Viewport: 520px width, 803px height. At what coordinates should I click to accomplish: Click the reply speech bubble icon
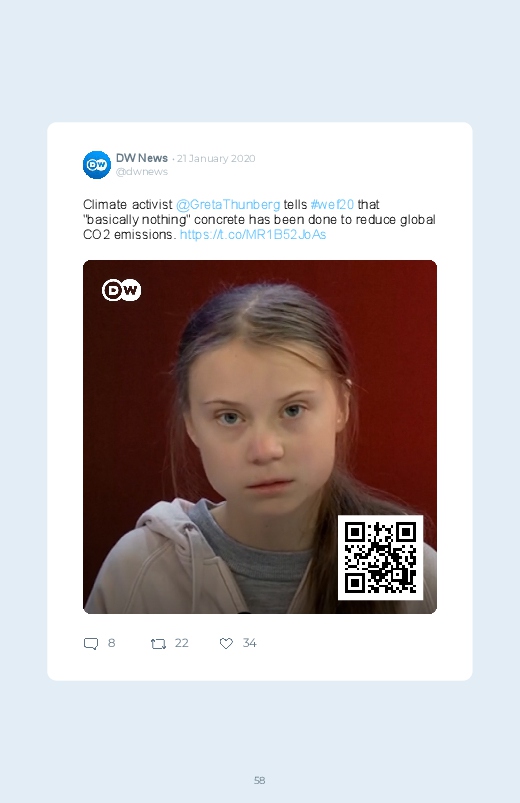tap(91, 643)
